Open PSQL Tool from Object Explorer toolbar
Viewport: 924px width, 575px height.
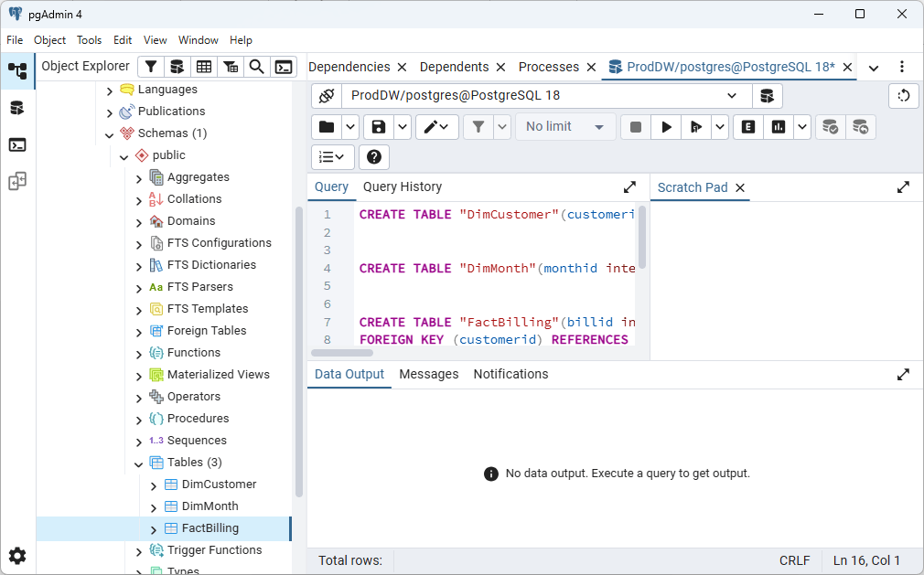(284, 67)
